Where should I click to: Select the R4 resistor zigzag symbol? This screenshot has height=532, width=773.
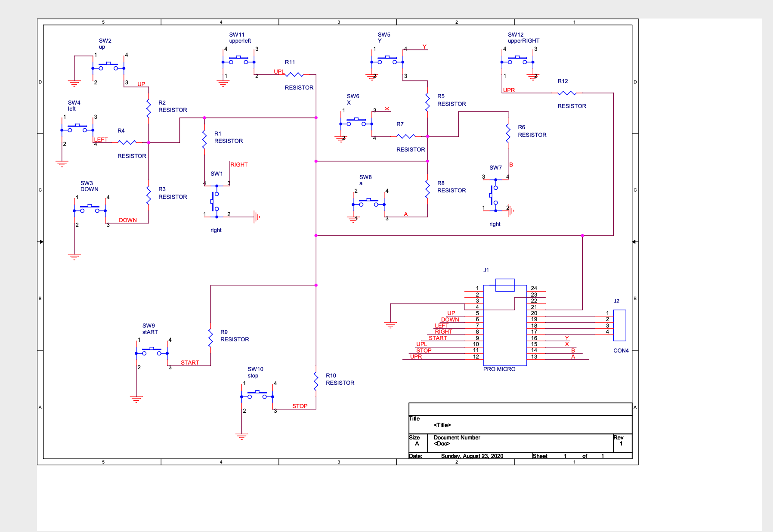point(127,142)
